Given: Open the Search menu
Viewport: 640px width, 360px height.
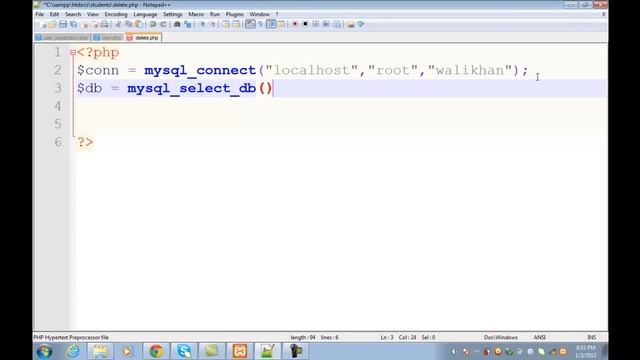Looking at the screenshot, I should pyautogui.click(x=73, y=14).
